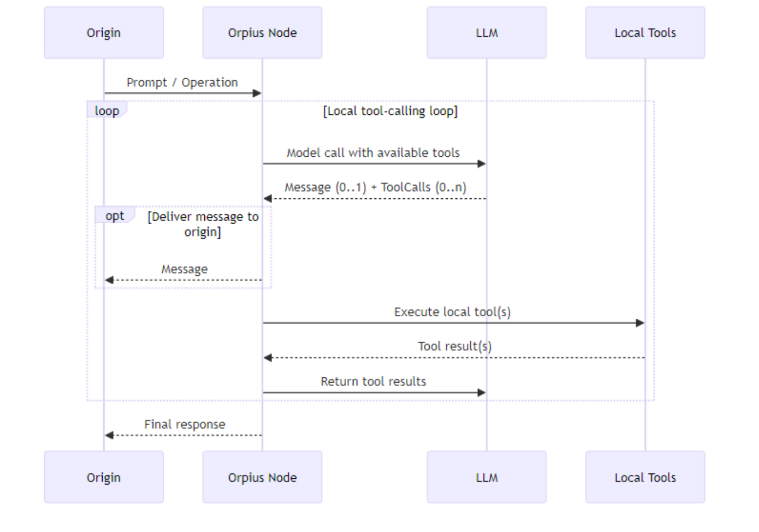Screen dimensions: 759x532
Task: Click the bottom Orpius Node participant box
Action: point(262,477)
